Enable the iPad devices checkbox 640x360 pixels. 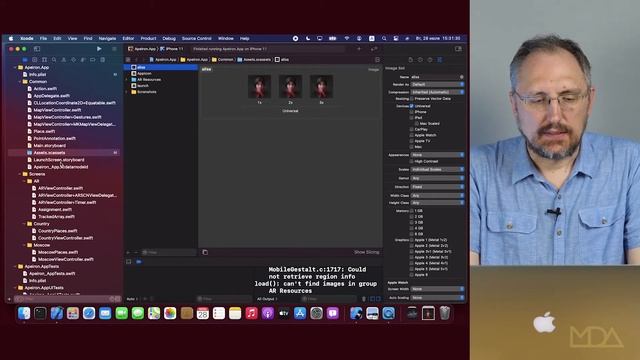pyautogui.click(x=411, y=118)
